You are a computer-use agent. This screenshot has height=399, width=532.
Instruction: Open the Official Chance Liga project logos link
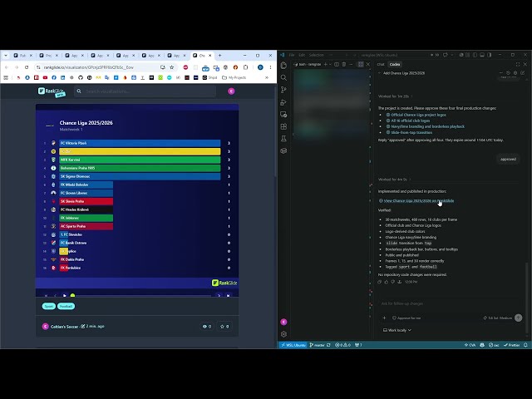pos(416,115)
